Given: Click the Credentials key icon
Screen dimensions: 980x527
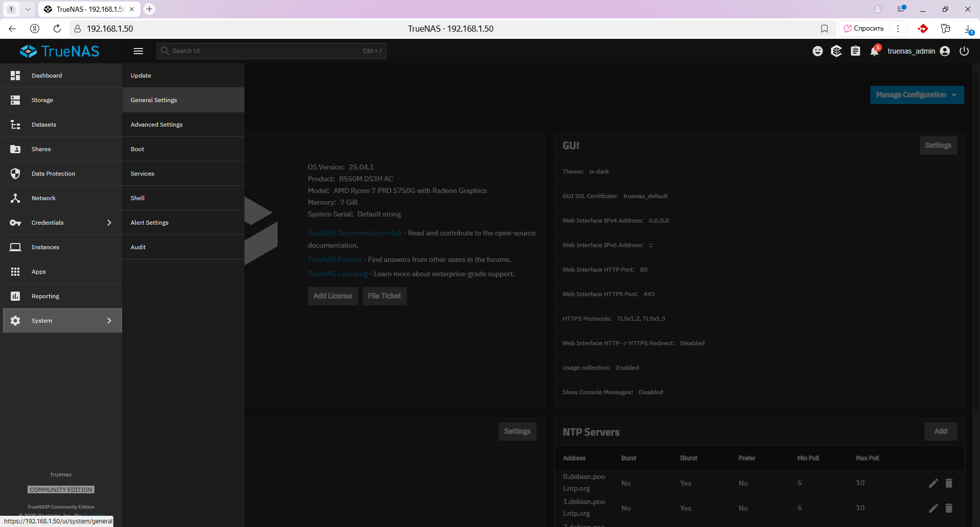Looking at the screenshot, I should coord(15,223).
